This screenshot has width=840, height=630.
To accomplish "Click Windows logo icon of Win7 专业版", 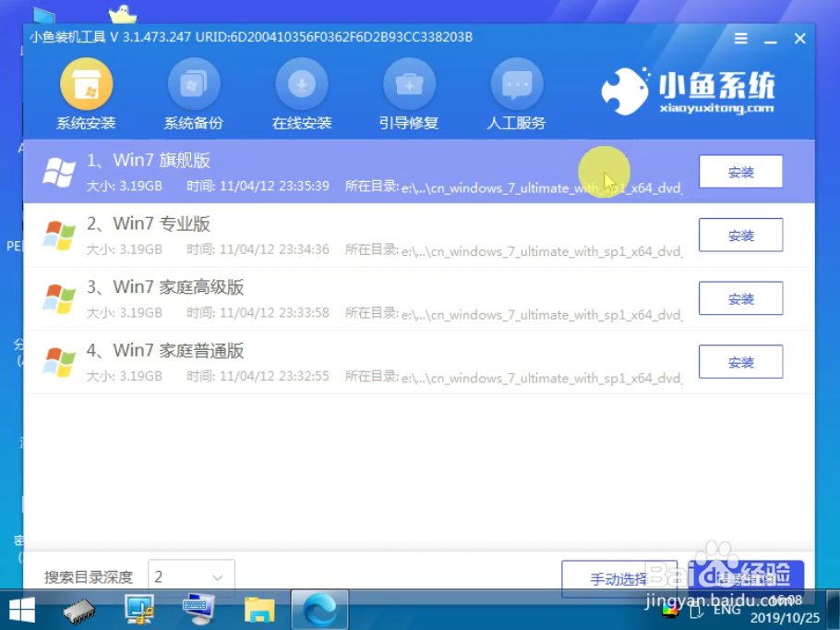I will pyautogui.click(x=59, y=236).
